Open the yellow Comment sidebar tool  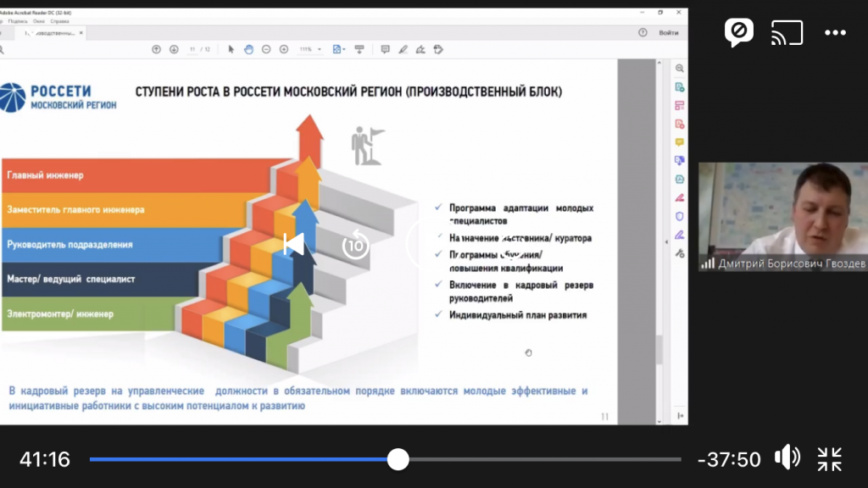pos(679,142)
